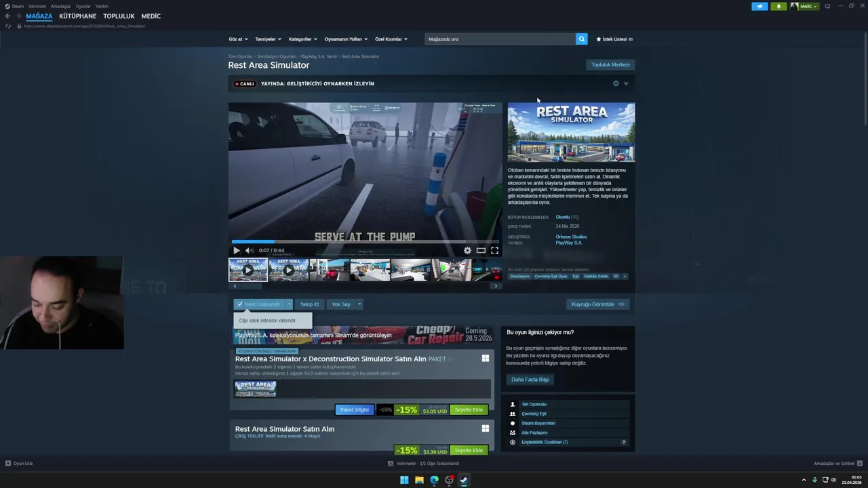Click the Steam Başarımları icon
868x488 pixels.
point(513,423)
